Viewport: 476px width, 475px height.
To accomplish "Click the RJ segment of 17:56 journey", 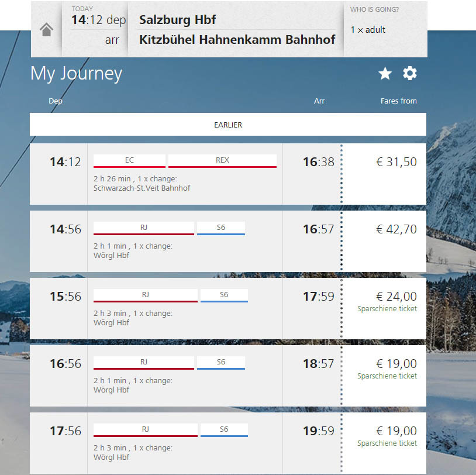I will coord(145,430).
